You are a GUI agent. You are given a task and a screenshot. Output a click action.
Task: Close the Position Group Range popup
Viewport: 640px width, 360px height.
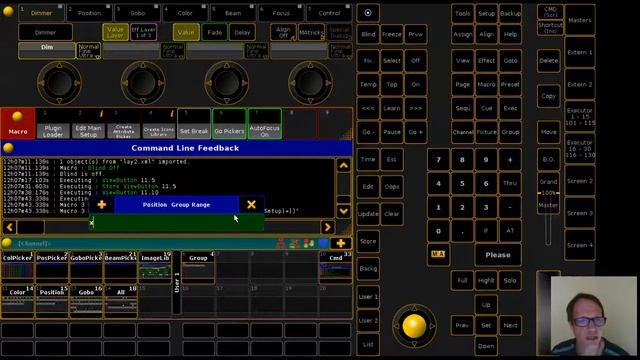click(251, 204)
